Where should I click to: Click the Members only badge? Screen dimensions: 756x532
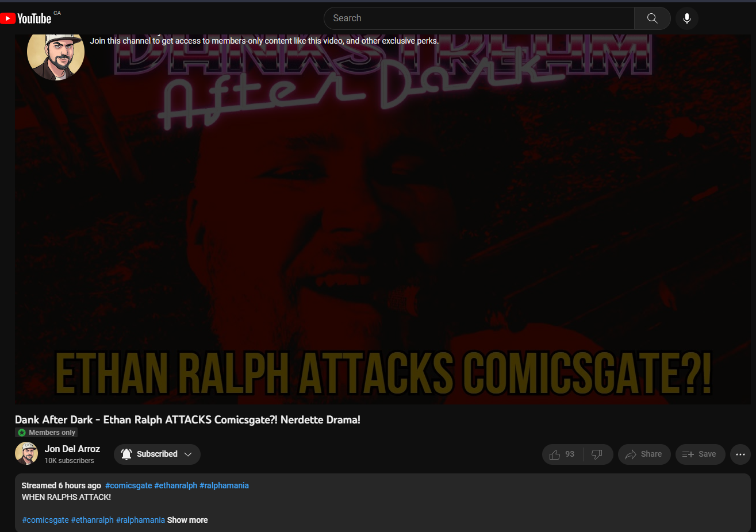(x=47, y=433)
